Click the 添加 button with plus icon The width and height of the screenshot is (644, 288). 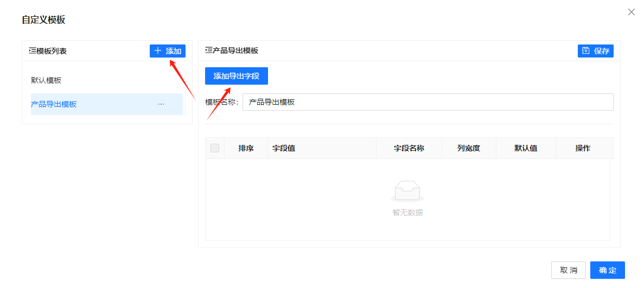(168, 51)
